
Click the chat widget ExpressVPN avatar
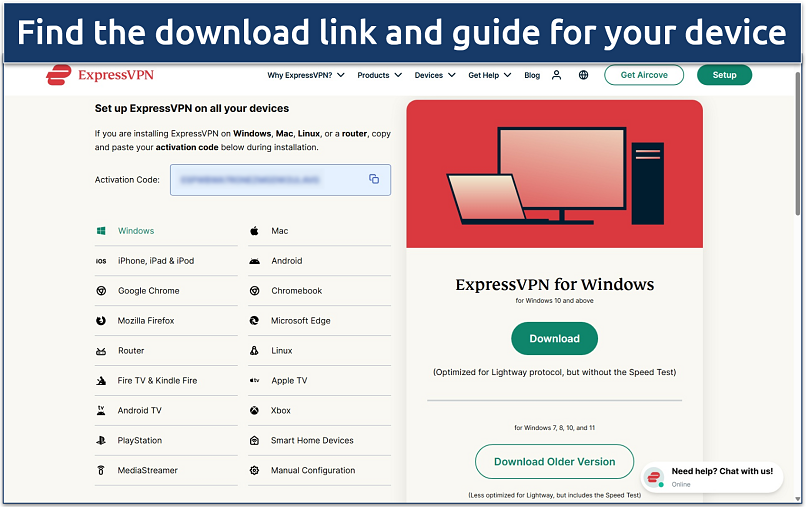654,477
